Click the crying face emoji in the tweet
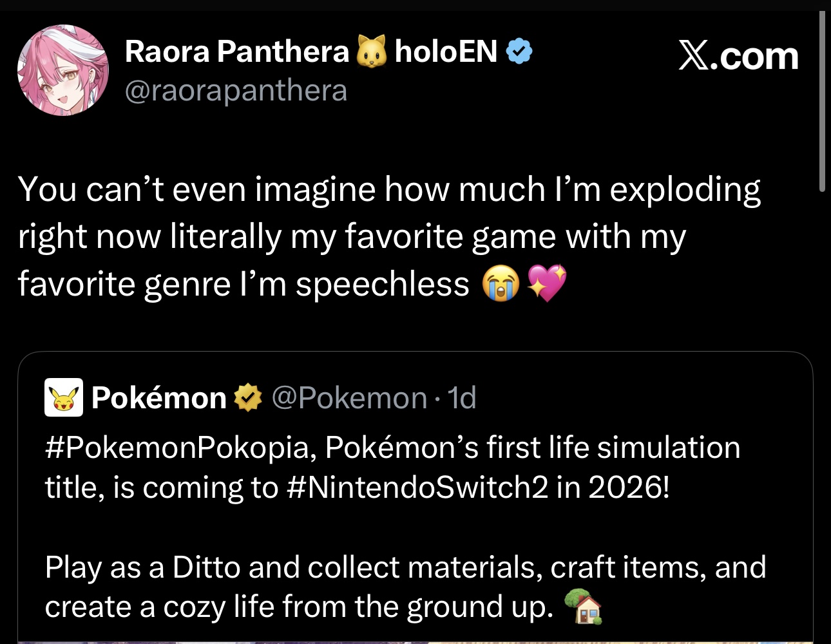 click(x=501, y=283)
